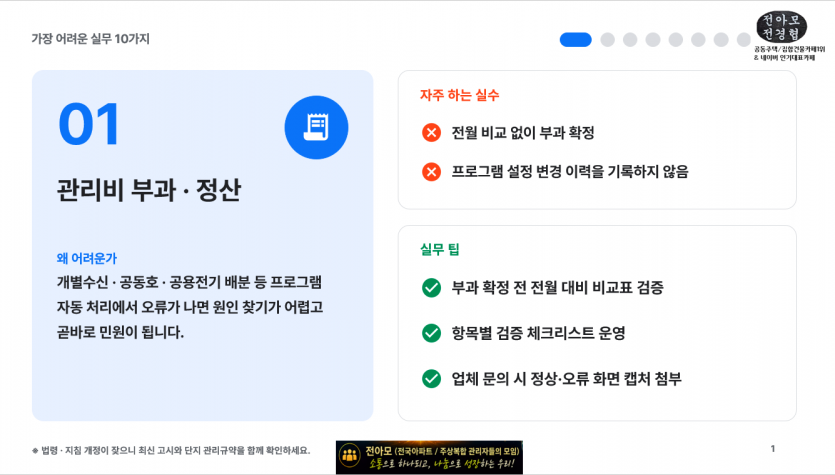This screenshot has width=835, height=475.
Task: Click the line 자동 처리에서 오류가 나면 원인 찾기가 어렵고
Action: 190,307
